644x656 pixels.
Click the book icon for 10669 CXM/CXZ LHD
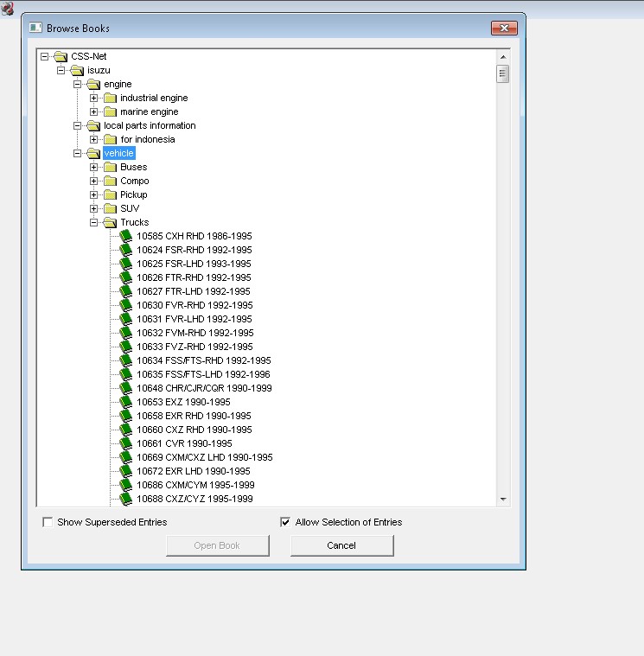coord(125,457)
